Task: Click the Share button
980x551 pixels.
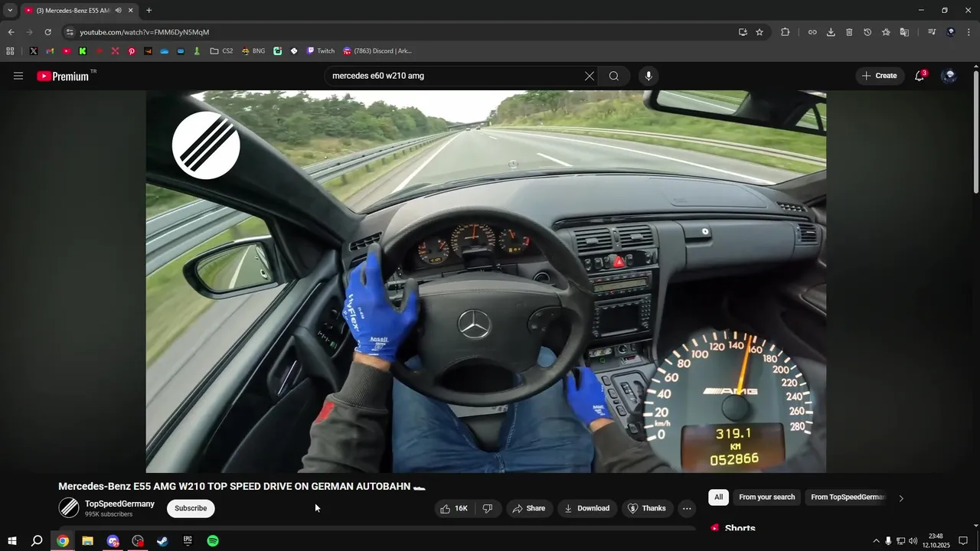Action: (x=528, y=508)
